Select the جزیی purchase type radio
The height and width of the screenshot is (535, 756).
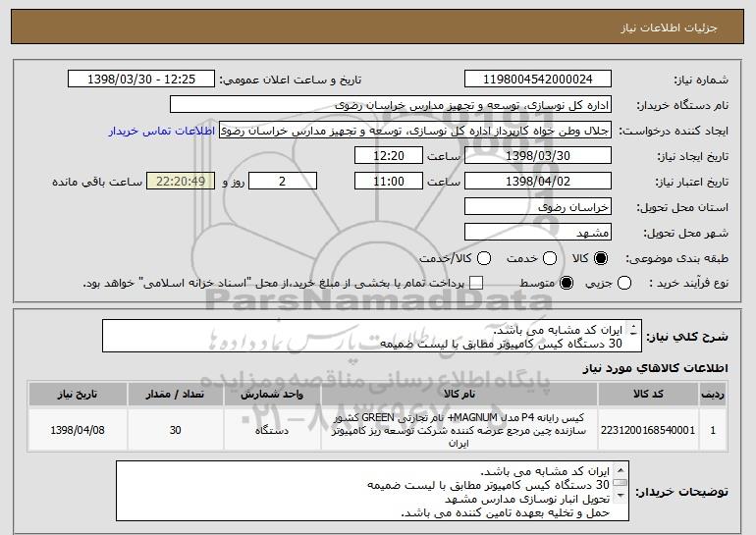pyautogui.click(x=624, y=284)
